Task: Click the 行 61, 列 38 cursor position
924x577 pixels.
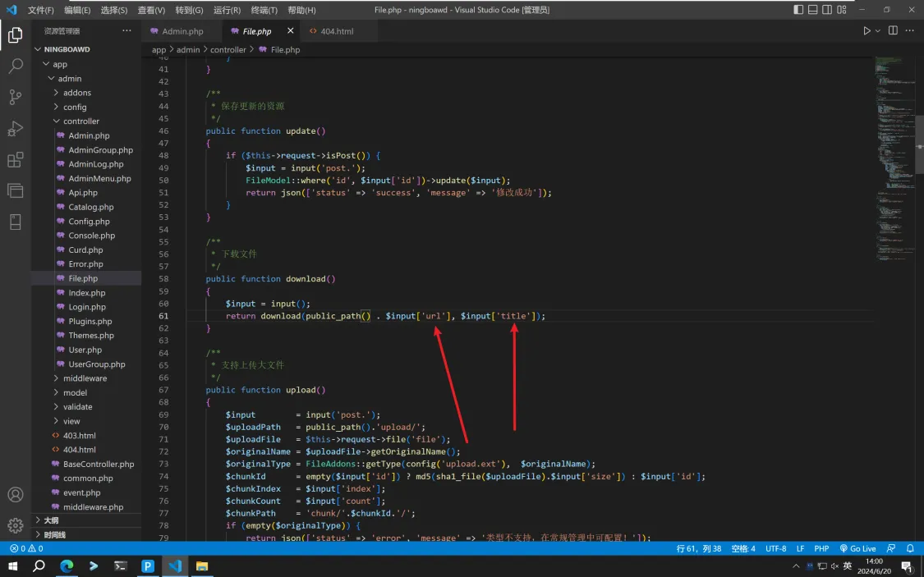Action: 698,549
